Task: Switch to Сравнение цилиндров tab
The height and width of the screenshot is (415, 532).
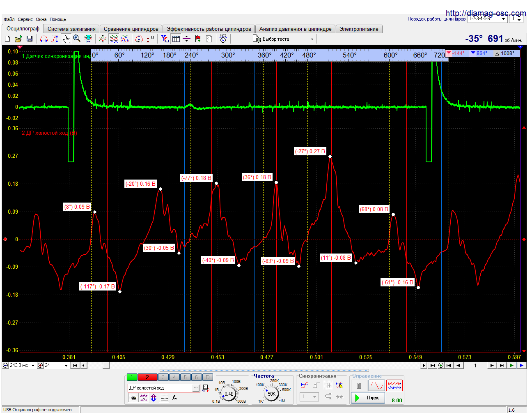Action: tap(131, 29)
